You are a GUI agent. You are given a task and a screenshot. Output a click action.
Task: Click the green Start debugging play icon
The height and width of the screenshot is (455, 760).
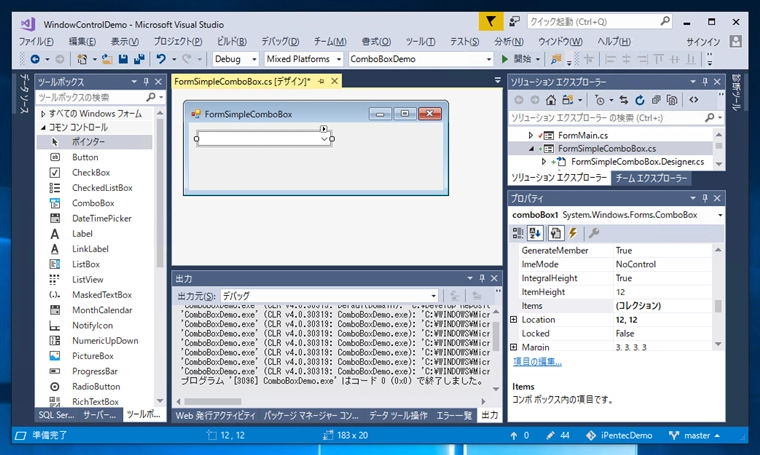click(x=505, y=59)
